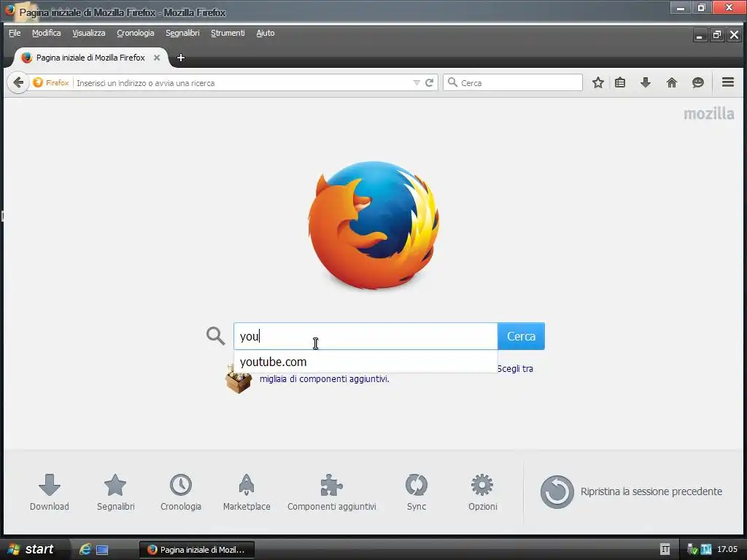Click the network tray icon
Viewport: 747px width, 560px height.
click(x=692, y=550)
